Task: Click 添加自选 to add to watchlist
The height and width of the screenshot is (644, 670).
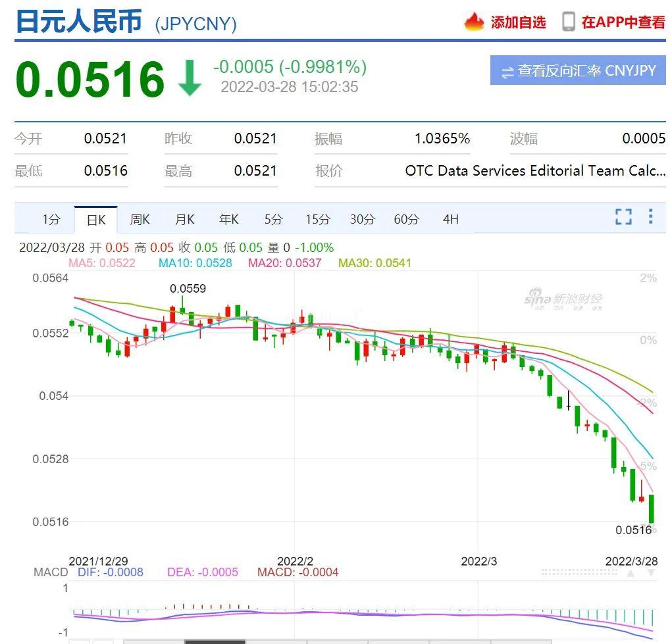Action: (x=518, y=22)
